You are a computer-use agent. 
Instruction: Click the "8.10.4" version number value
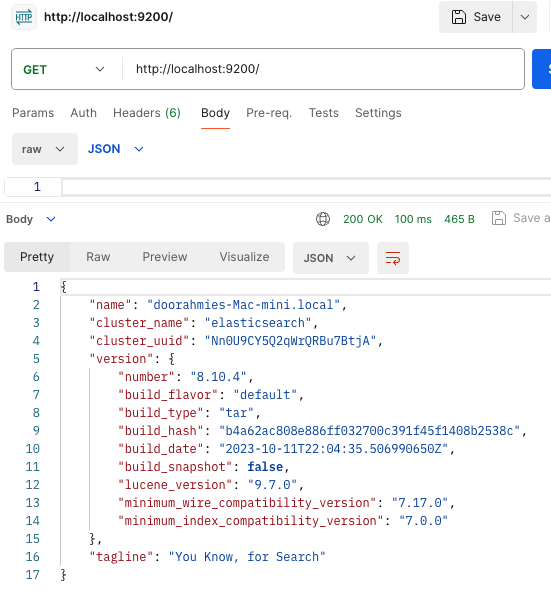[x=218, y=376]
